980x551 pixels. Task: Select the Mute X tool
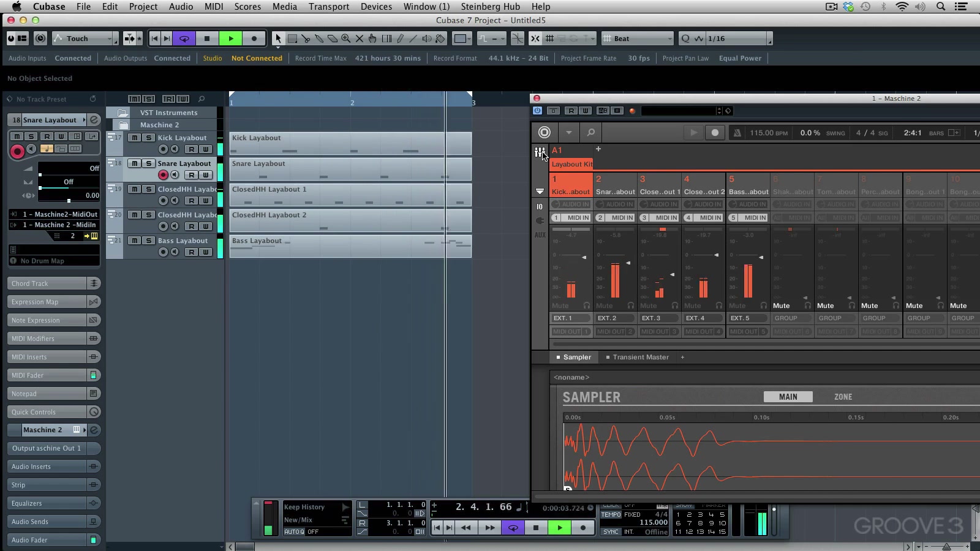(x=360, y=39)
